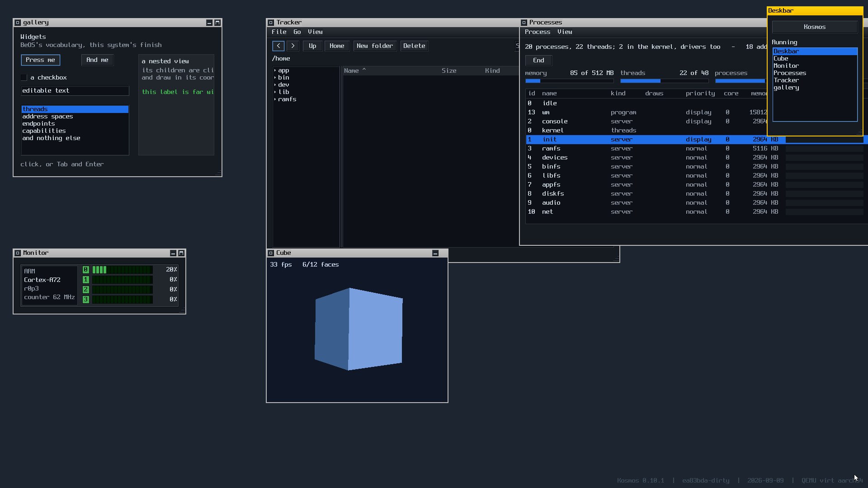Image resolution: width=868 pixels, height=488 pixels.
Task: Click the Cube window title icon
Action: 271,253
